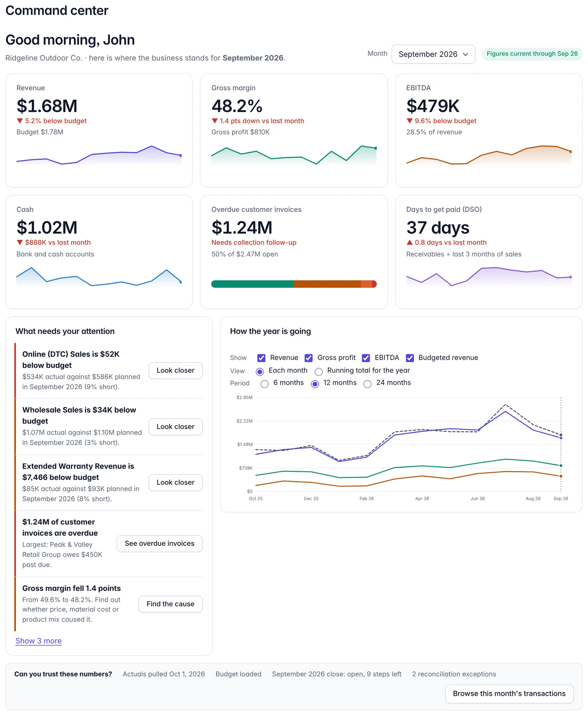Click the DSO sparkline chart
This screenshot has height=726, width=588.
pos(489,277)
